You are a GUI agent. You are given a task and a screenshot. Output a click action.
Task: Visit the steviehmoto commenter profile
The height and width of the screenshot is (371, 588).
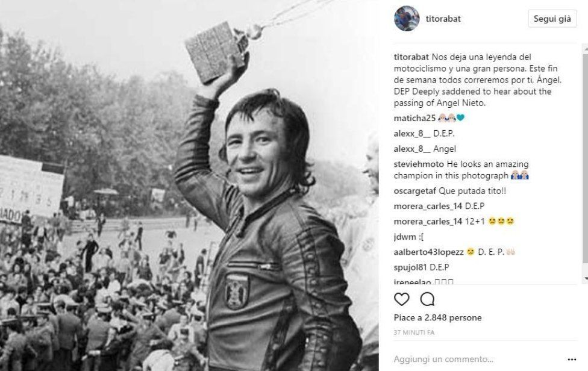pos(419,164)
